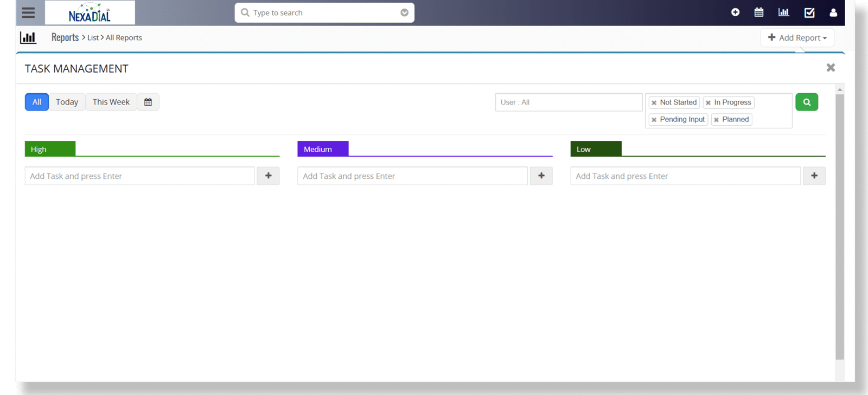Click the Reports breadcrumb link
Screen dimensions: 868x395
point(65,37)
